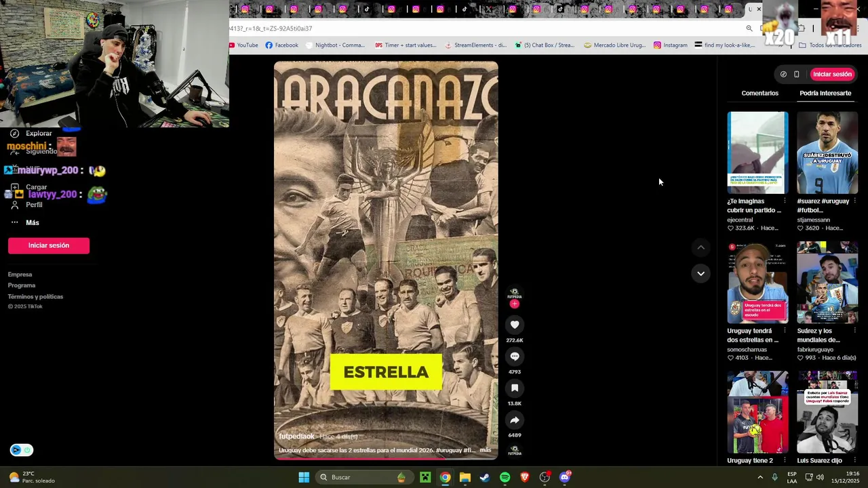This screenshot has width=868, height=488.
Task: Open Spotify from the taskbar
Action: pos(505,477)
